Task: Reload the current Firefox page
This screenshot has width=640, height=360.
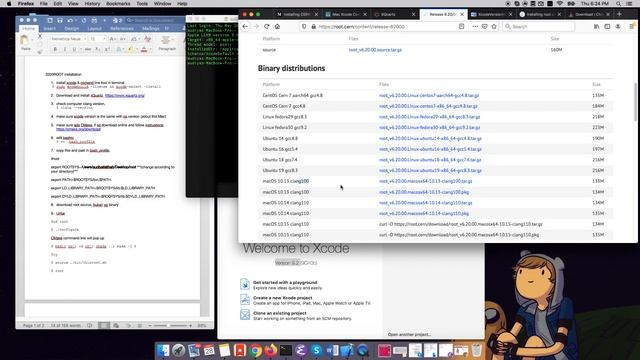Action: coord(267,27)
